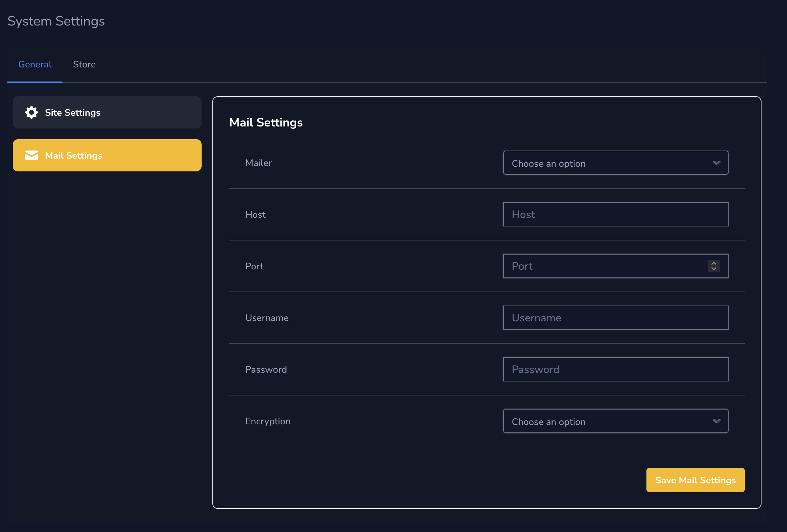Open the Mailer dropdown menu
The height and width of the screenshot is (532, 787).
point(616,163)
